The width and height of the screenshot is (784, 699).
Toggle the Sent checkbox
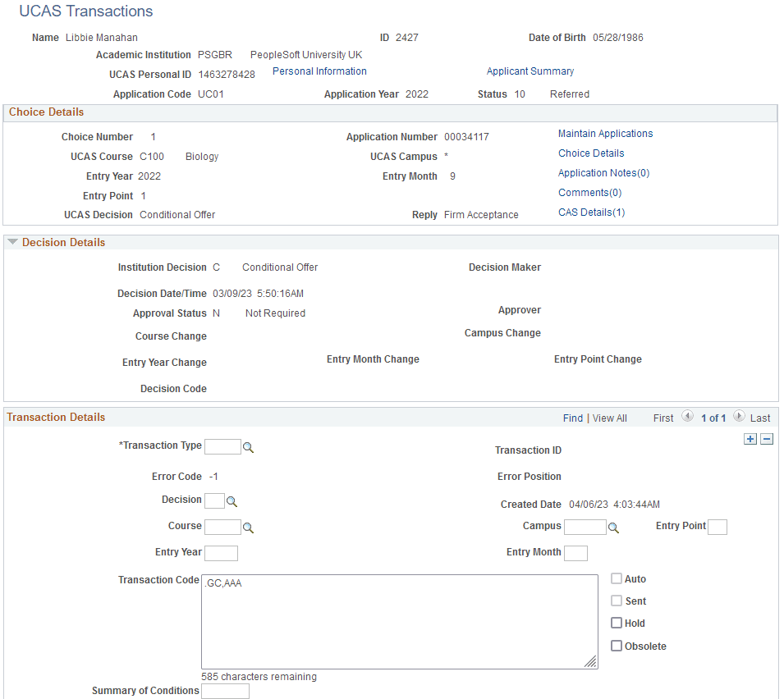(616, 601)
